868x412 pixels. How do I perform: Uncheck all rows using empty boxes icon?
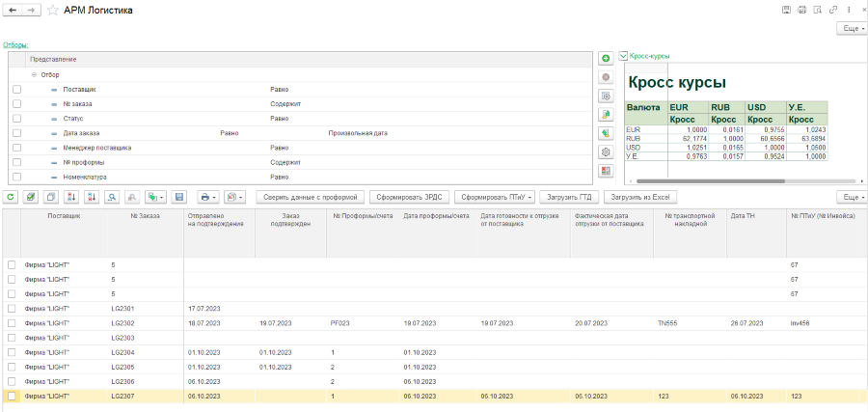point(51,197)
